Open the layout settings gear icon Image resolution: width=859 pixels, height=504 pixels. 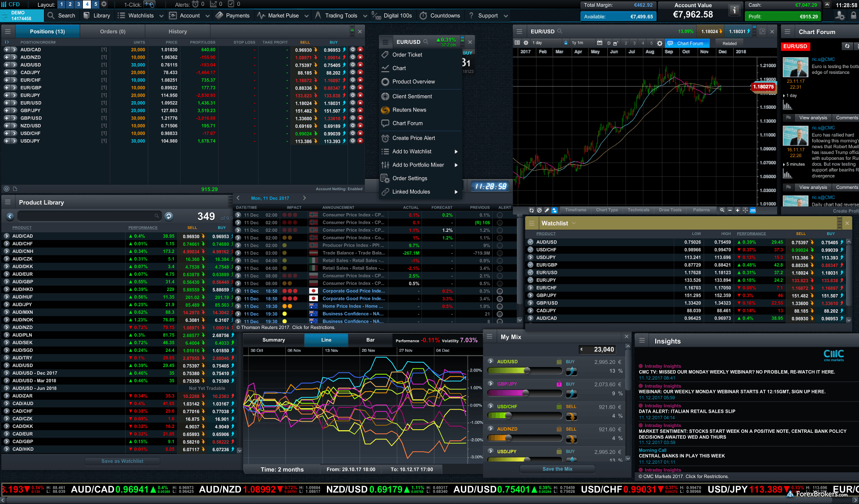pos(104,4)
